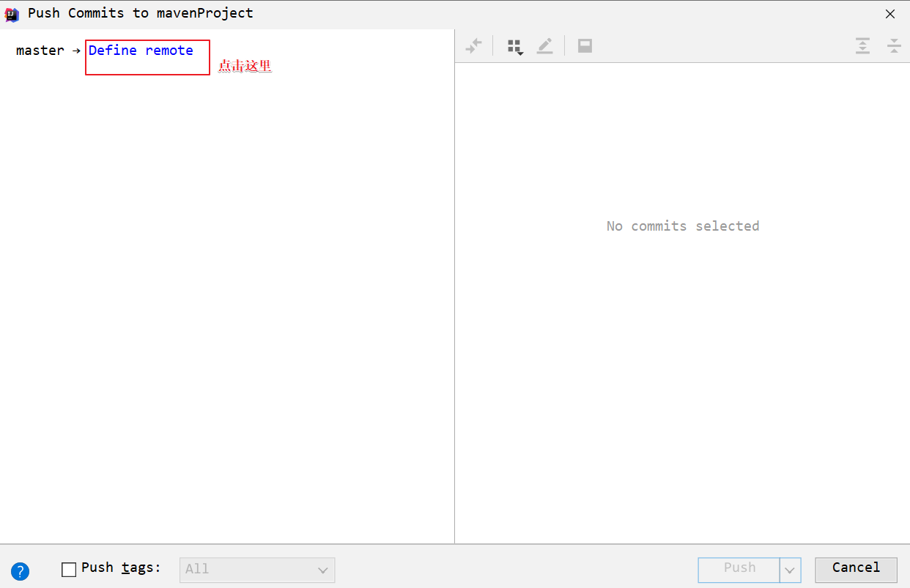Open the Push tags 'All' dropdown
This screenshot has width=910, height=588.
point(256,570)
